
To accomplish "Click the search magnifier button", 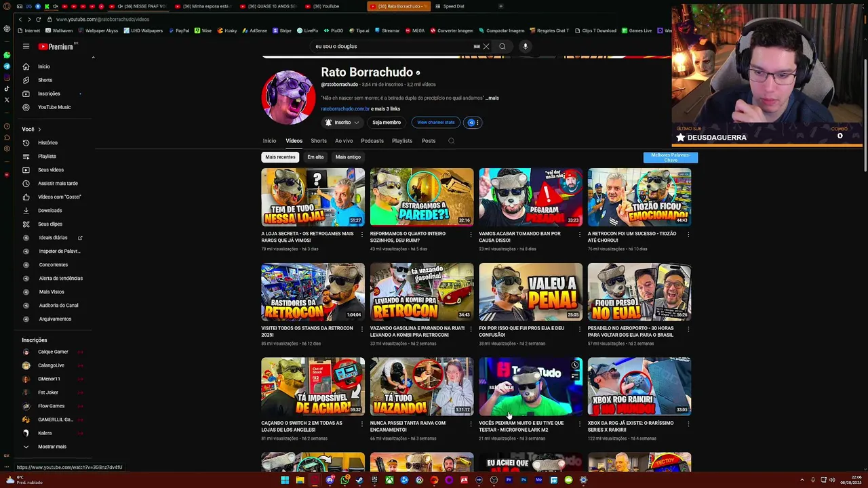I will pyautogui.click(x=502, y=46).
